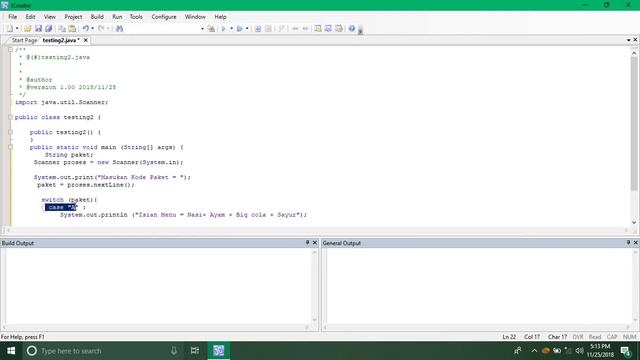The height and width of the screenshot is (360, 640).
Task: Collapse the main method fold marker
Action: click(10, 147)
